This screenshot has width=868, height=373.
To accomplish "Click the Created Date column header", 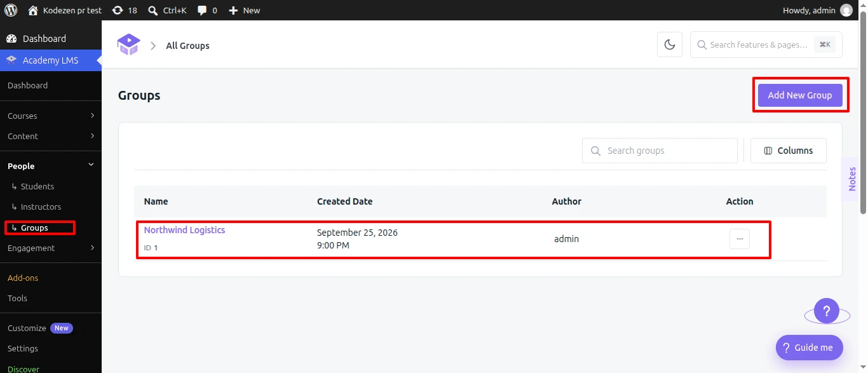I will tap(344, 201).
